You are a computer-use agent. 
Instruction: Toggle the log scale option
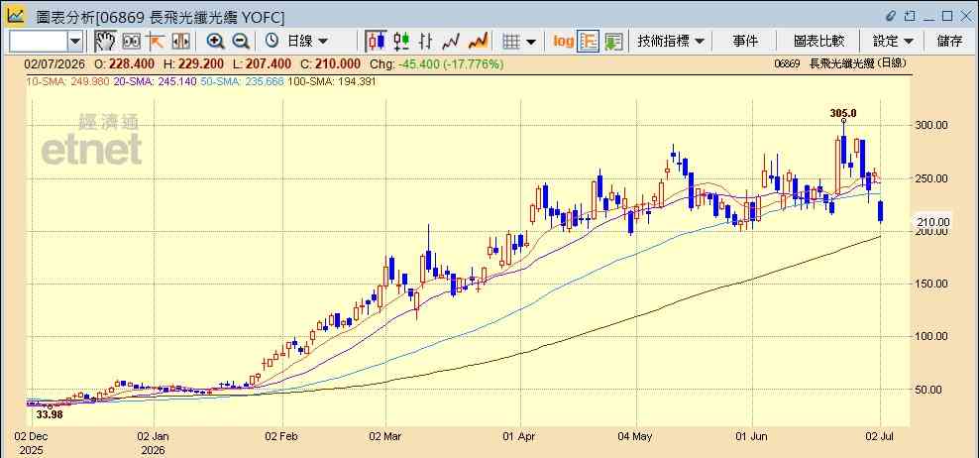(563, 42)
